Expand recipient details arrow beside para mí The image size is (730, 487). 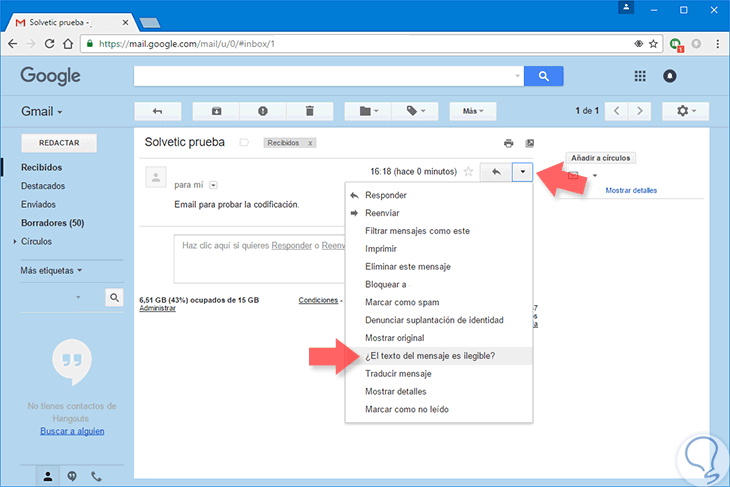click(x=213, y=185)
